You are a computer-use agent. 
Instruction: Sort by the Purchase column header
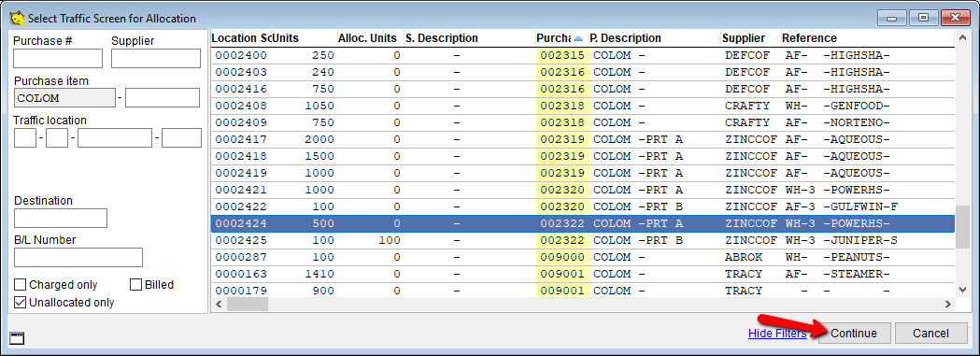point(562,38)
